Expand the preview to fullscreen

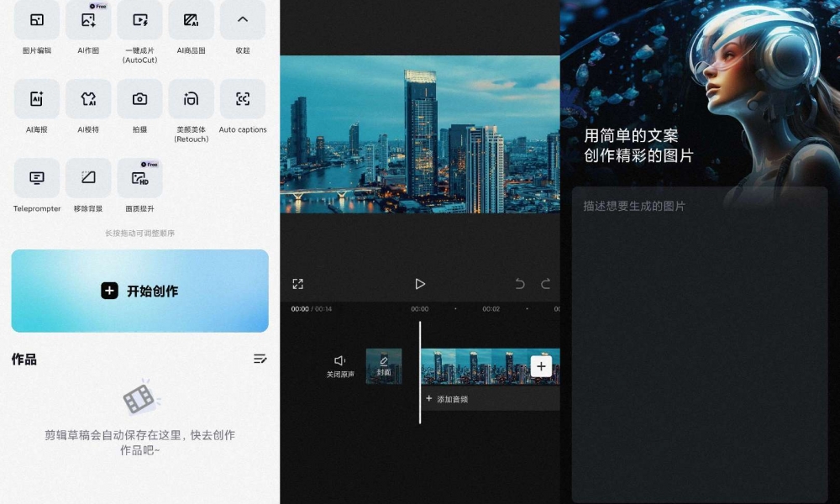pyautogui.click(x=297, y=284)
